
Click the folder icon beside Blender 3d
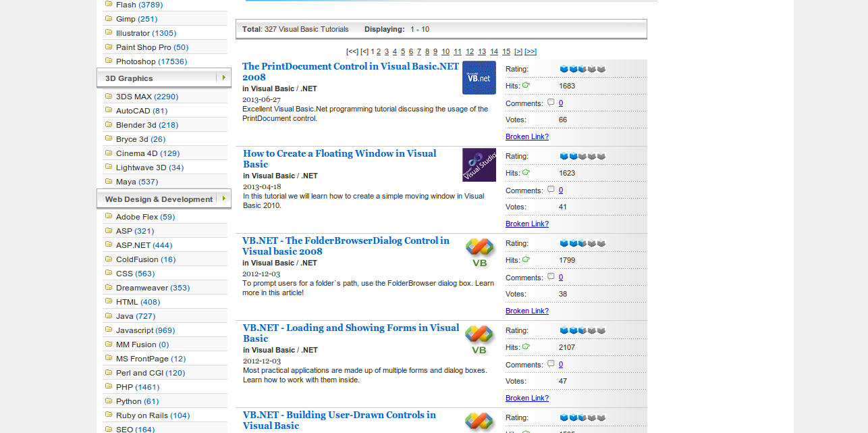(x=109, y=124)
